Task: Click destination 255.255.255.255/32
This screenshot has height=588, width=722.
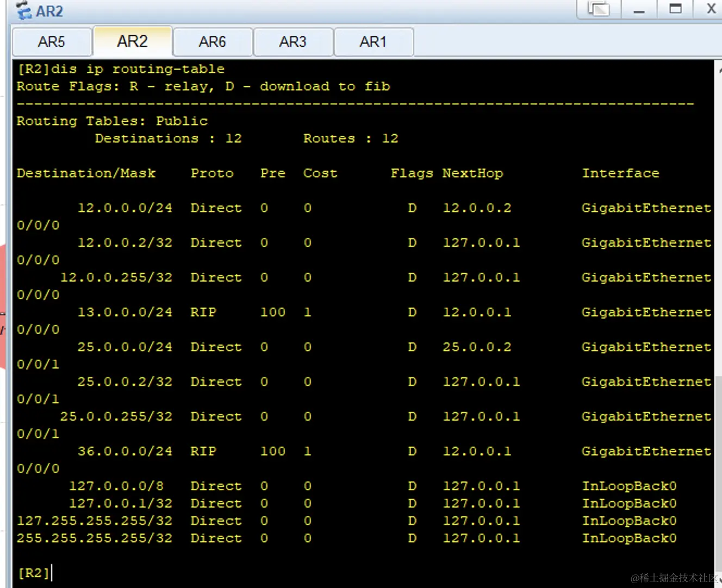Action: 95,538
